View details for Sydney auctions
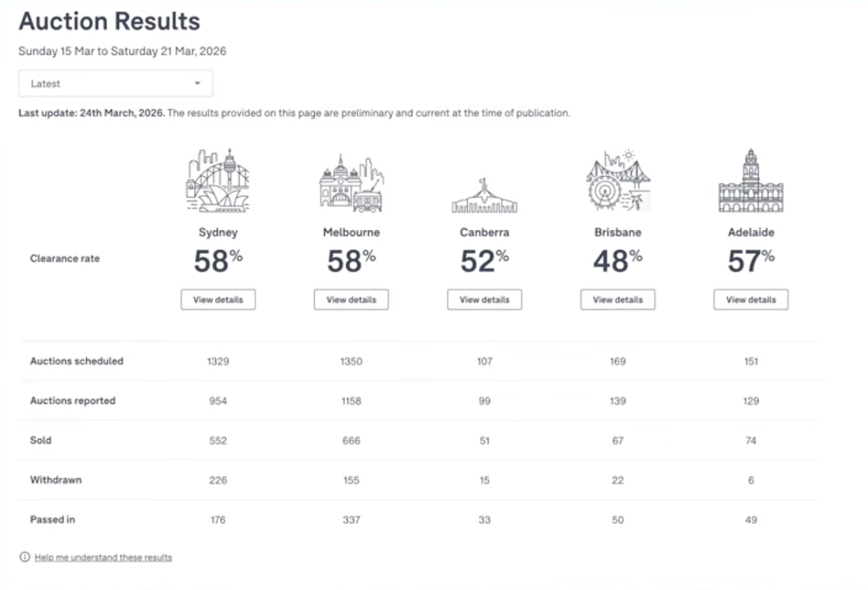This screenshot has width=868, height=590. point(218,300)
